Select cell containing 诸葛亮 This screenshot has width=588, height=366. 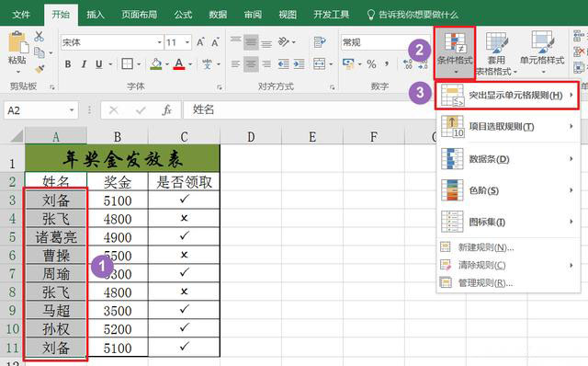(x=56, y=237)
